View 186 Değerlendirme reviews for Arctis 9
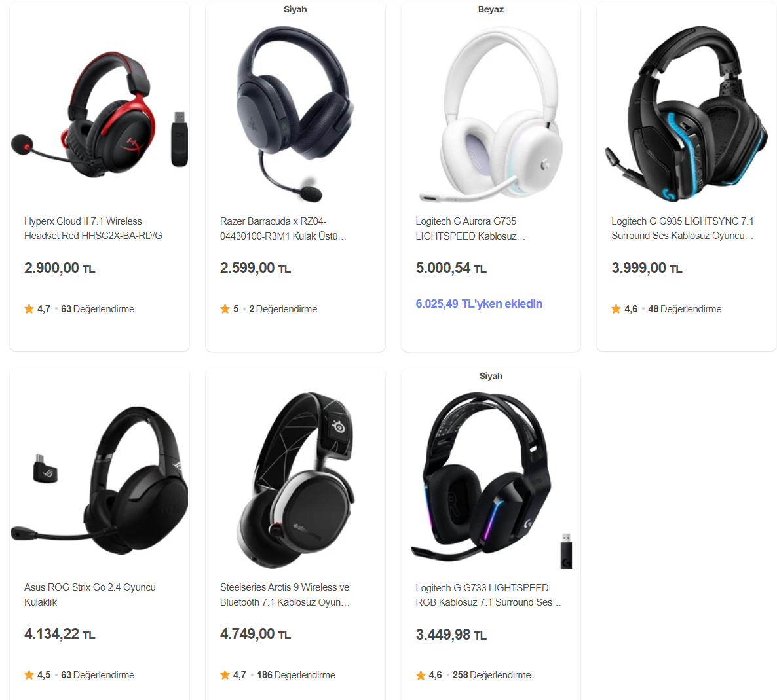Screen dimensions: 777x700 tap(296, 675)
